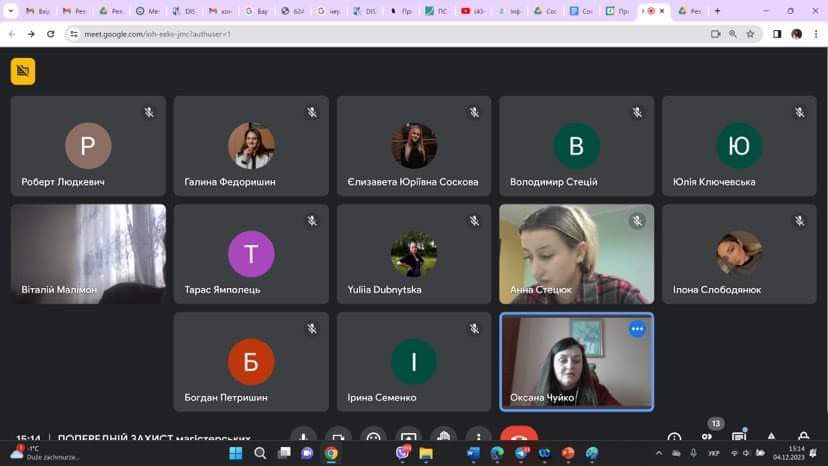The image size is (828, 466).
Task: Reload the Google Meet page
Action: tap(51, 33)
